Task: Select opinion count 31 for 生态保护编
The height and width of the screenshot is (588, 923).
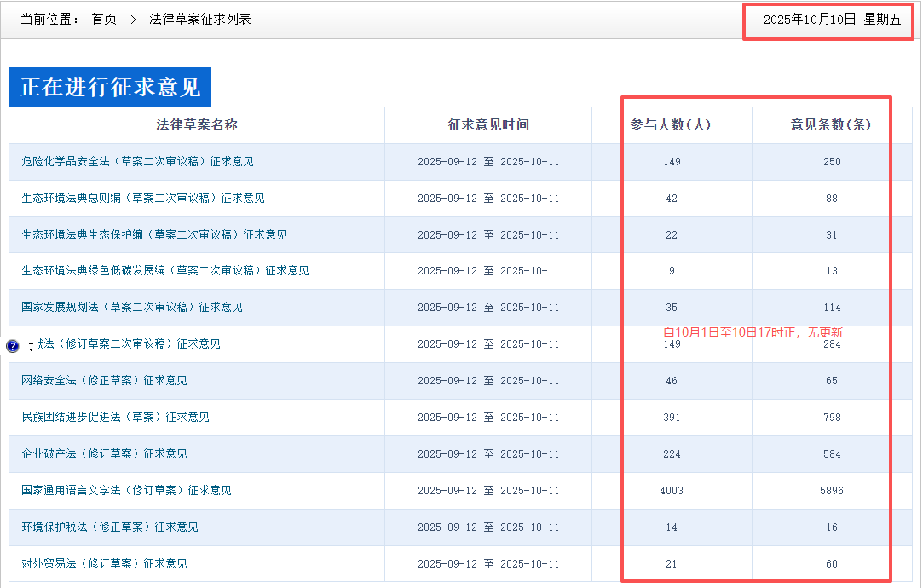Action: (x=832, y=235)
